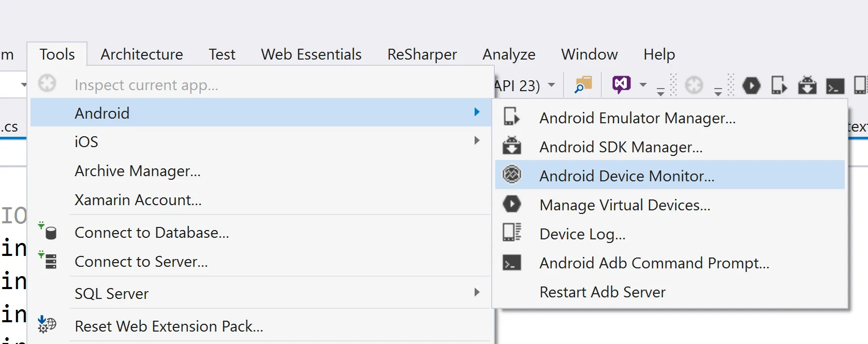The image size is (868, 344).
Task: Click the Find in Files folder toolbar icon
Action: (x=583, y=84)
